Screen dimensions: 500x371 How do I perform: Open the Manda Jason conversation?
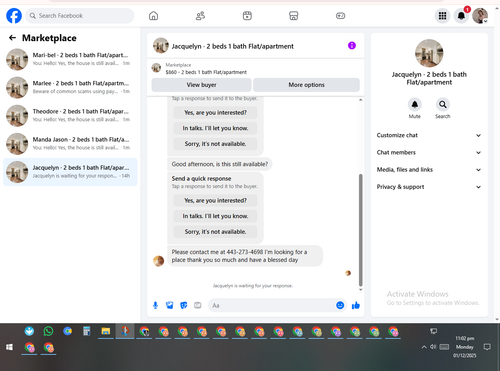pyautogui.click(x=70, y=144)
